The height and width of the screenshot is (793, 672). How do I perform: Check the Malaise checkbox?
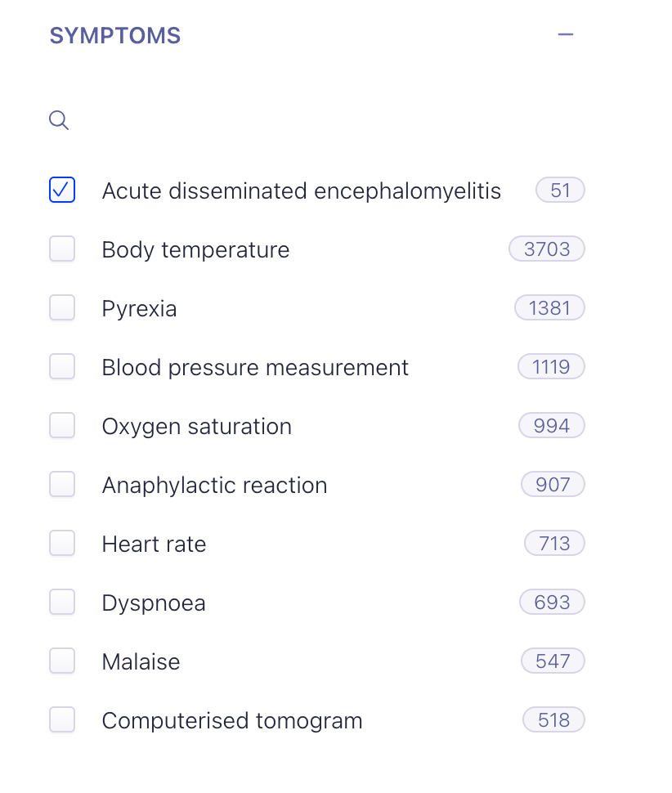pyautogui.click(x=62, y=661)
